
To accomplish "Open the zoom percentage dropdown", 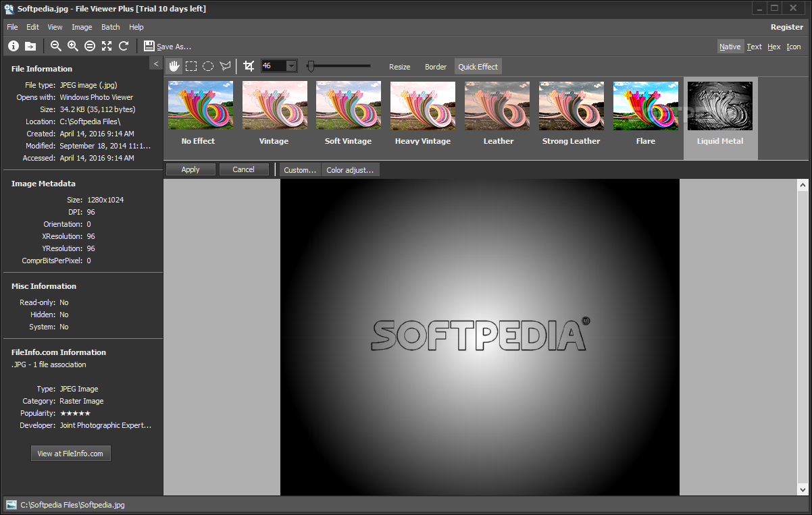I will click(x=292, y=66).
